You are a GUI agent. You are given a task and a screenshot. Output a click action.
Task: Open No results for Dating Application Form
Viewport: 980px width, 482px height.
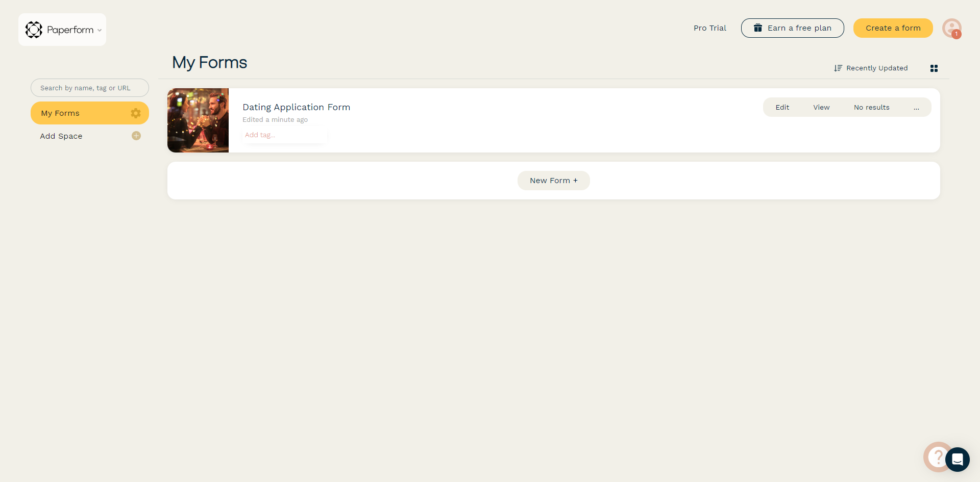(x=871, y=107)
